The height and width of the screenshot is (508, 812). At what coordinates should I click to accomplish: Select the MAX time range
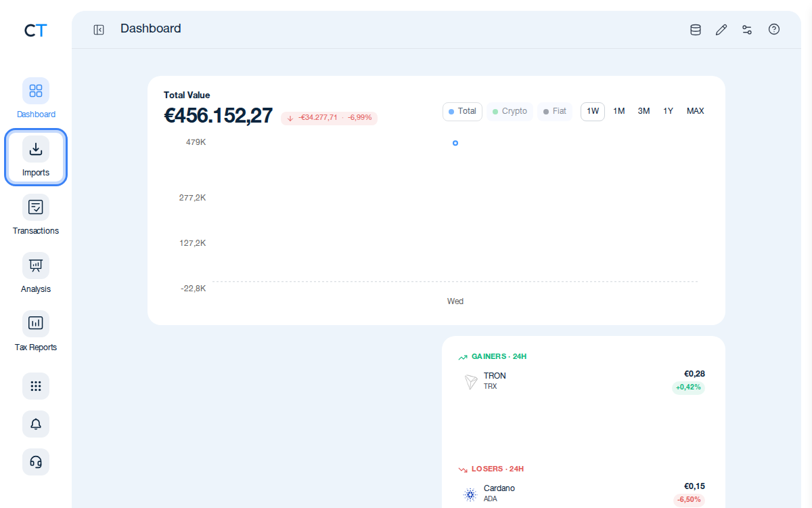point(696,112)
